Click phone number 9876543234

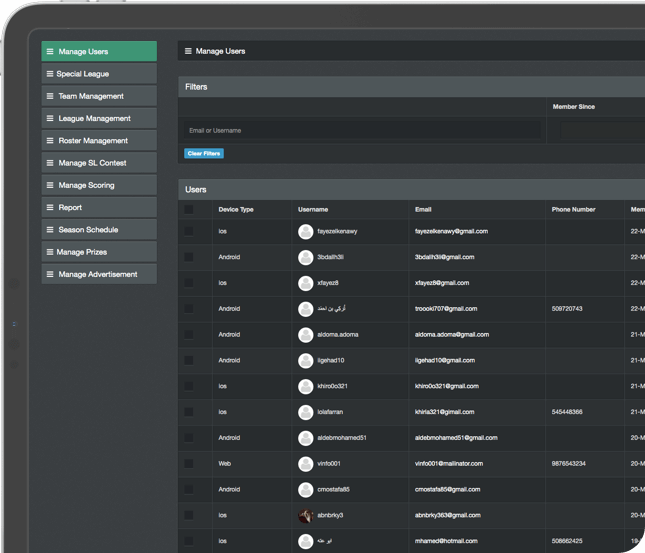pos(568,464)
